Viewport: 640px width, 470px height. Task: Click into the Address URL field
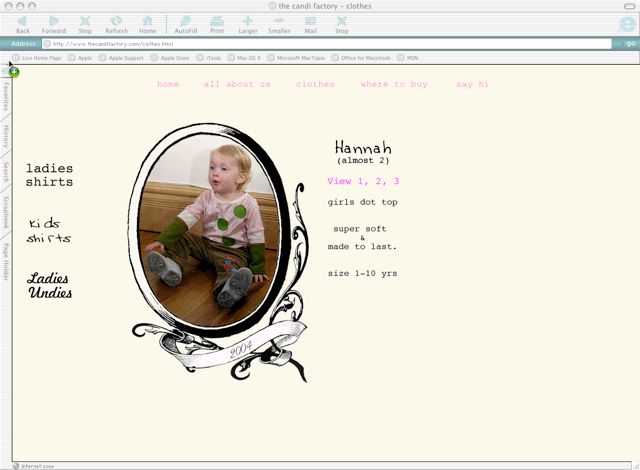pyautogui.click(x=327, y=44)
